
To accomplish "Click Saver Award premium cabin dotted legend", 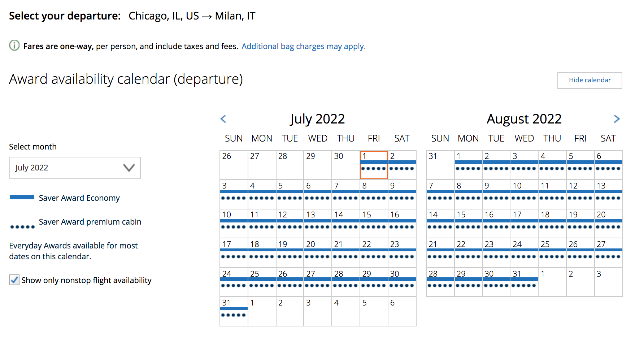I will pyautogui.click(x=22, y=227).
